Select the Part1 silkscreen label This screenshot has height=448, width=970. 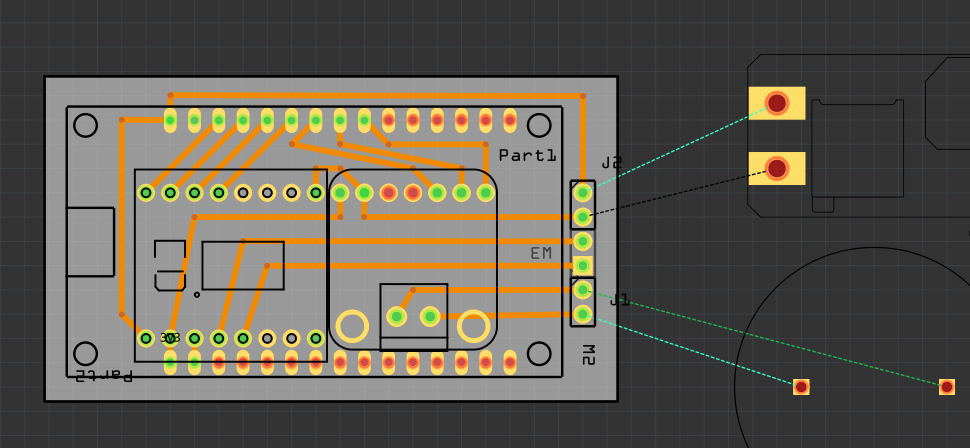(x=527, y=155)
